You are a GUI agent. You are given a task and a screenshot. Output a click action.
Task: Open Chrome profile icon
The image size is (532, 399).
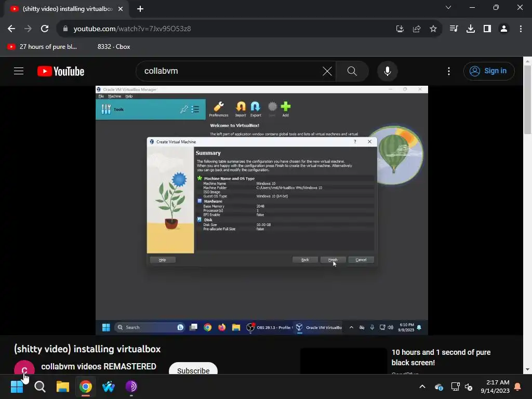[x=504, y=29]
